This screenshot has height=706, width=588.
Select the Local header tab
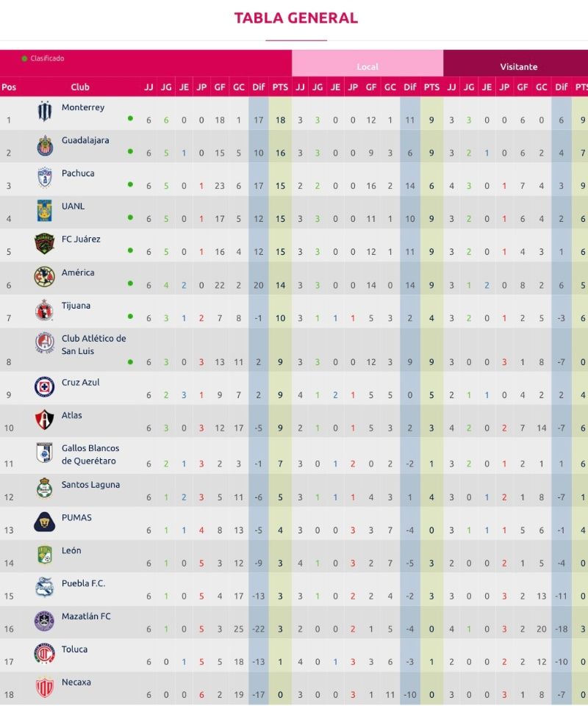coord(367,66)
